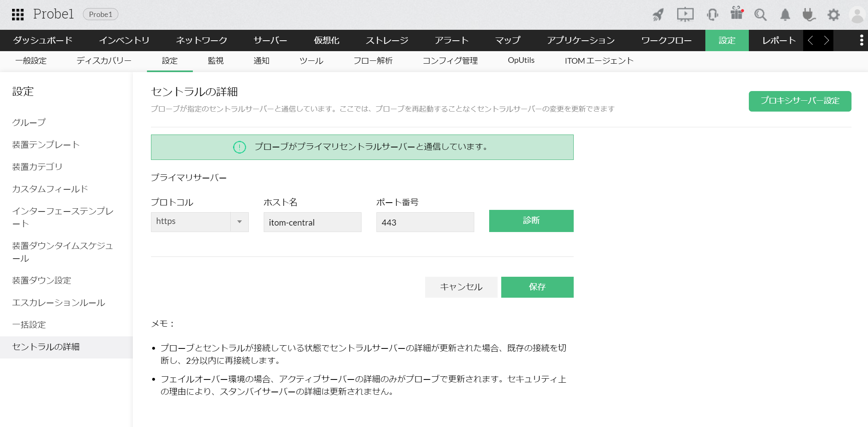Click the ホスト名 input field
Image resolution: width=868 pixels, height=427 pixels.
[x=312, y=222]
